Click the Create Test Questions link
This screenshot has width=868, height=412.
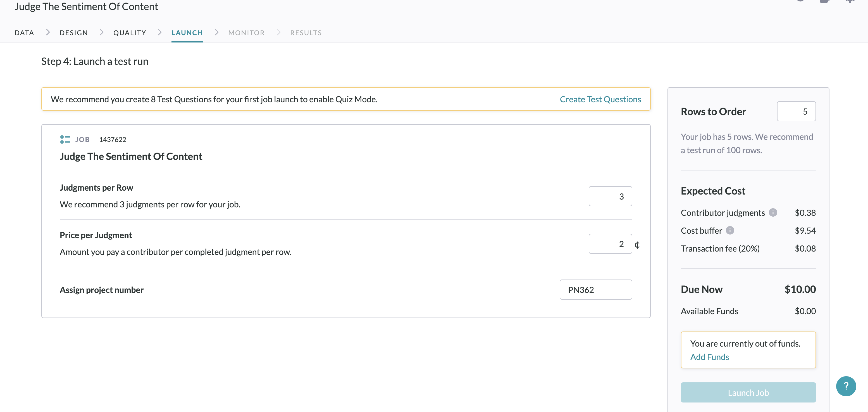[600, 99]
